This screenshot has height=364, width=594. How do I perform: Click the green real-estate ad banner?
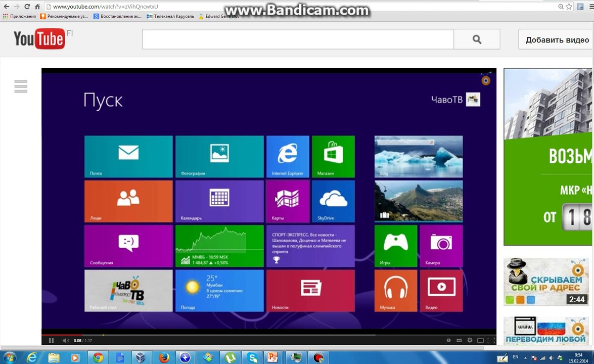point(548,157)
